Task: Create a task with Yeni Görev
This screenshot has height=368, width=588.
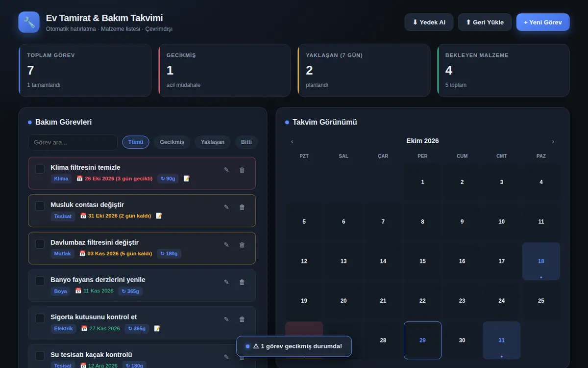Action: 543,22
